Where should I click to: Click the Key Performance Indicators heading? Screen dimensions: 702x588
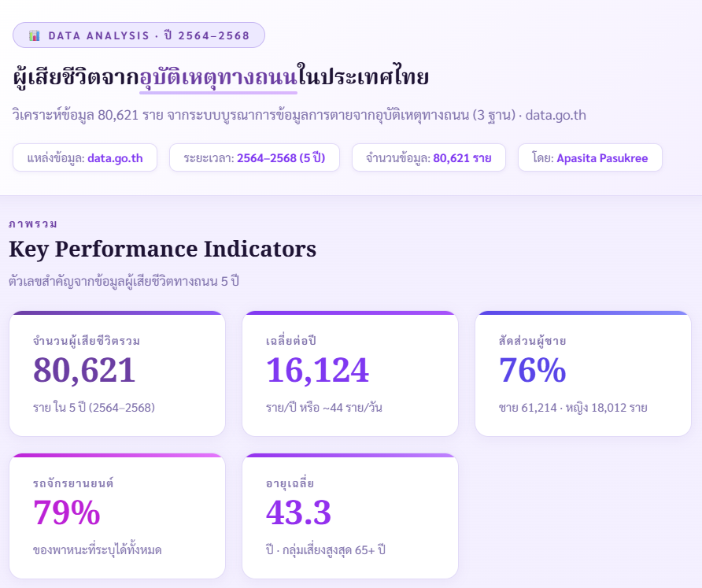coord(163,250)
